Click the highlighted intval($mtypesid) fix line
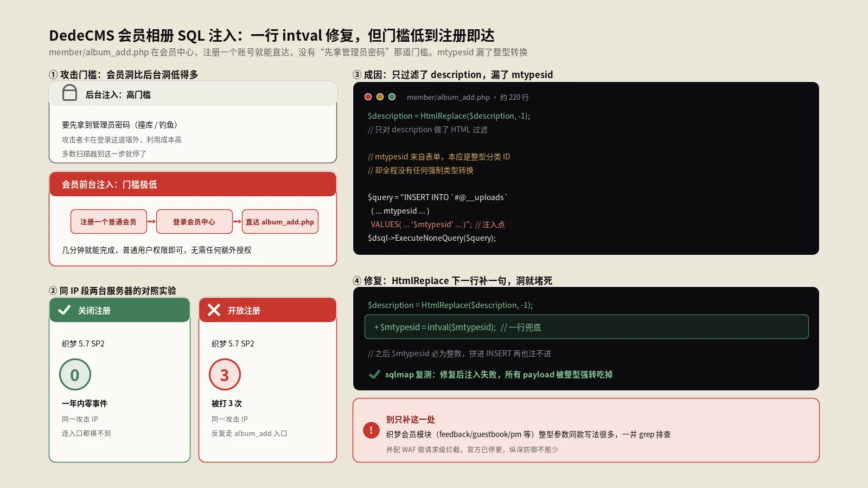Viewport: 868px width, 488px height. click(586, 327)
